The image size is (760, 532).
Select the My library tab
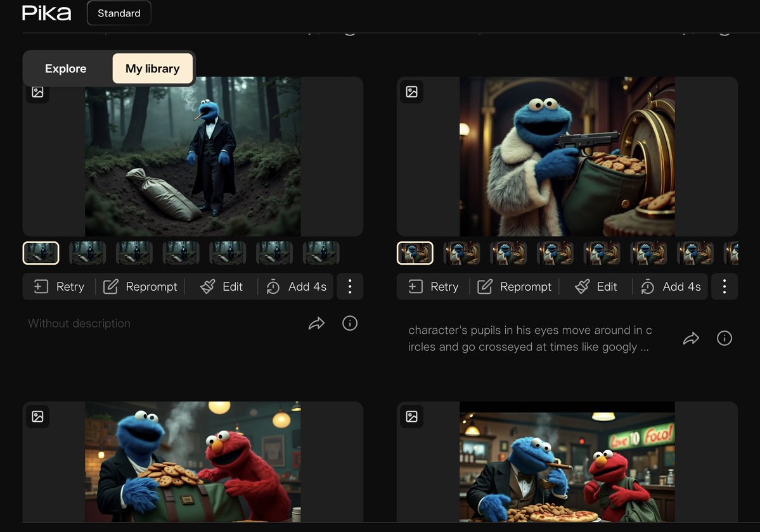coord(152,68)
